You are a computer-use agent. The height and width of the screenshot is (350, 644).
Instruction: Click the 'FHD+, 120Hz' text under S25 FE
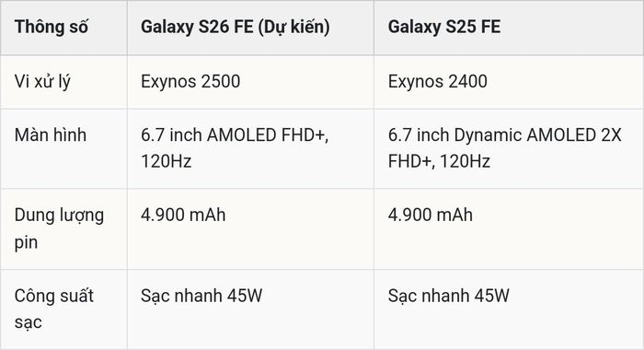click(x=439, y=161)
